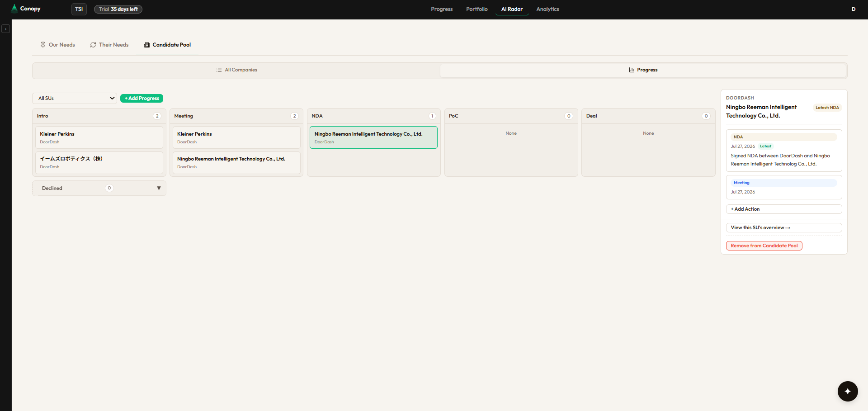Select AI Radar in top navigation
The image size is (868, 411).
point(512,9)
